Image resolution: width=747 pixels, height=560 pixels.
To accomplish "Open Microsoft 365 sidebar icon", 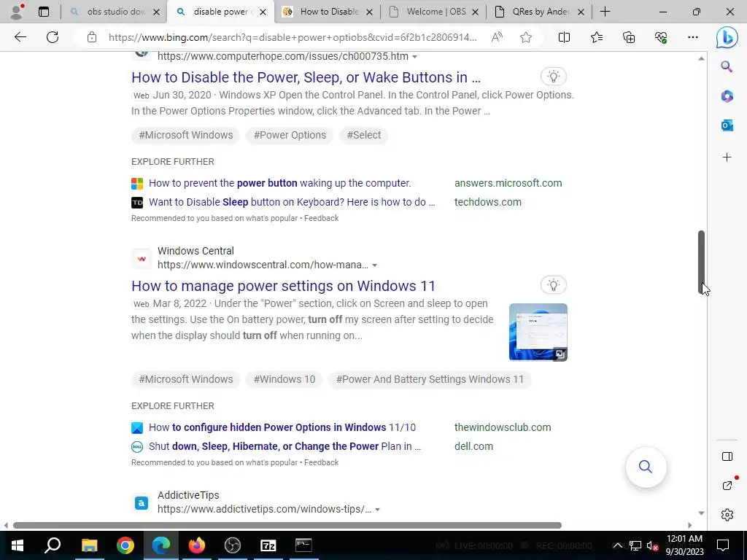I will tap(727, 96).
